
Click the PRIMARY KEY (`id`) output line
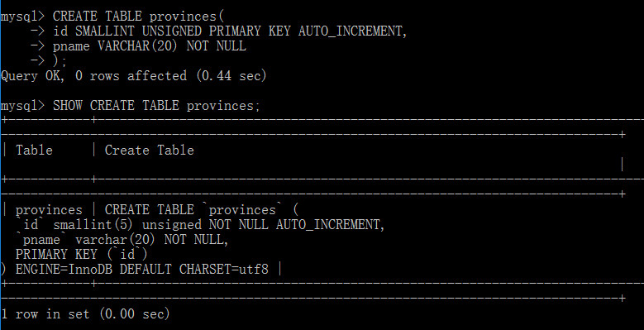[81, 255]
